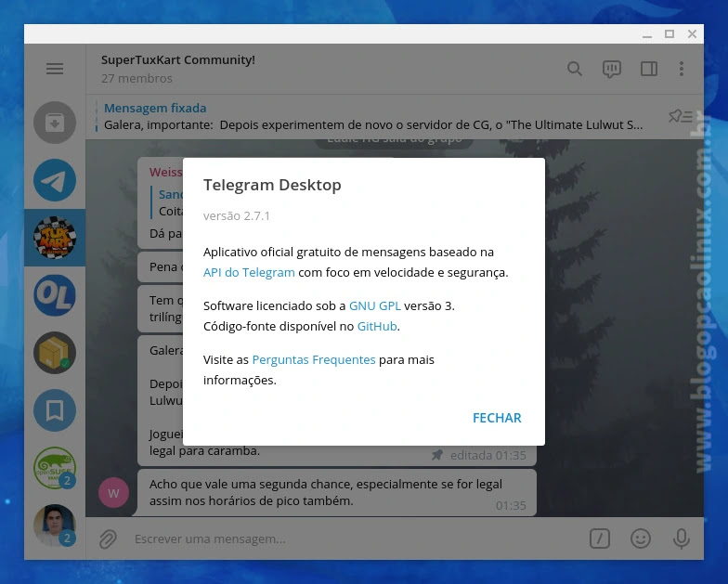Open the emoji picker

[641, 539]
